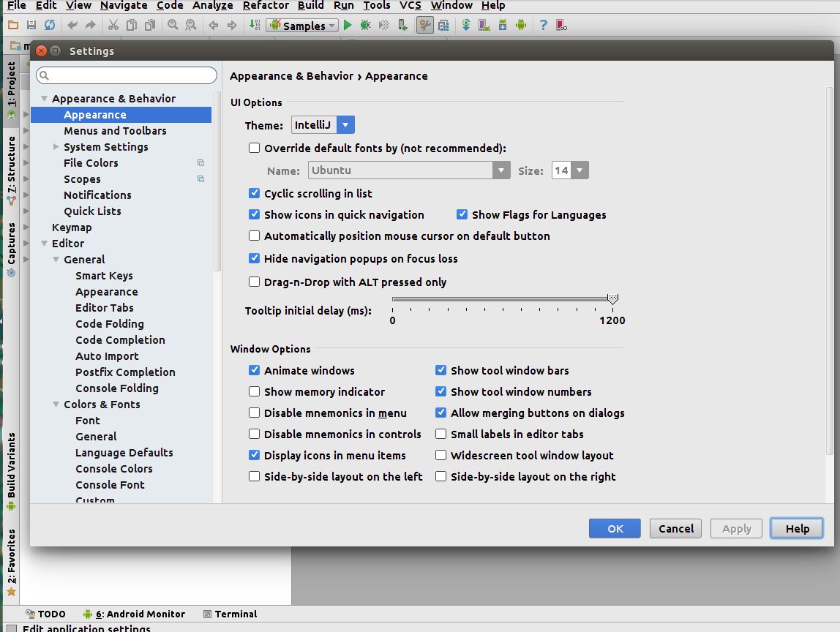The width and height of the screenshot is (840, 632).
Task: Collapse Appearance & Behavior tree node
Action: 45,99
